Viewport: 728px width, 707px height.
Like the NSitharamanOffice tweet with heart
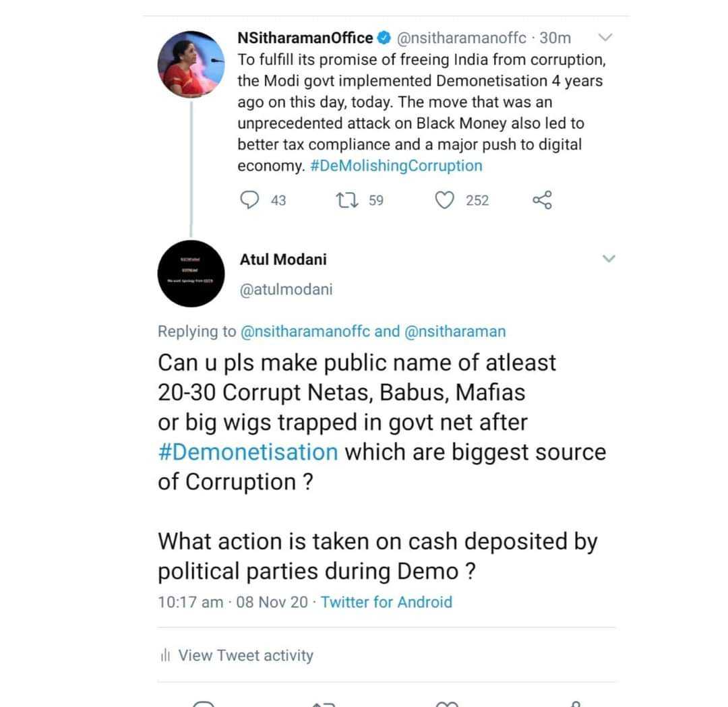[x=444, y=200]
